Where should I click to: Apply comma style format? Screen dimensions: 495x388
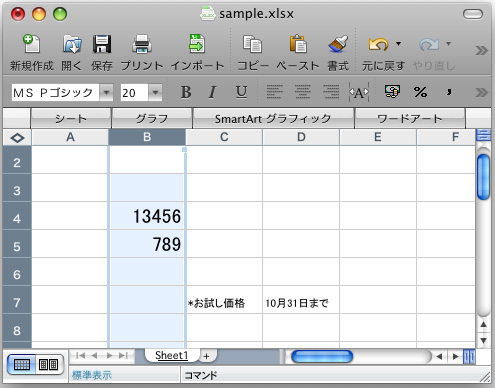point(449,92)
